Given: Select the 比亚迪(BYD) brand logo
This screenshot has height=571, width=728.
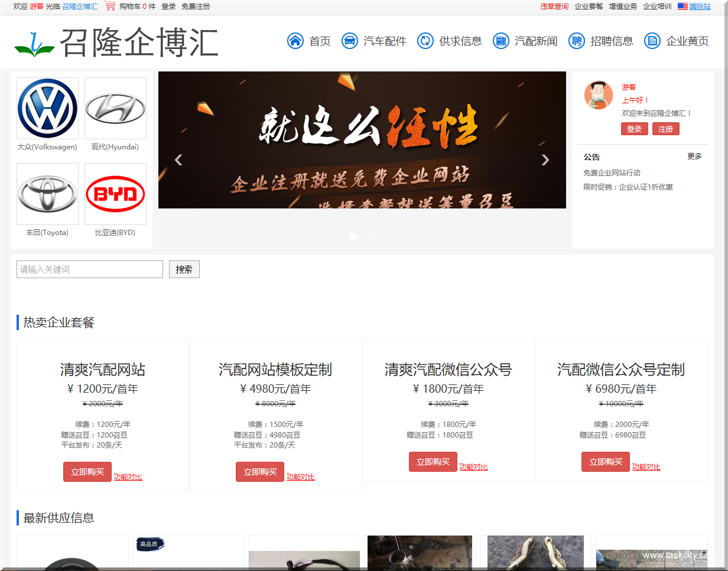Looking at the screenshot, I should (115, 194).
